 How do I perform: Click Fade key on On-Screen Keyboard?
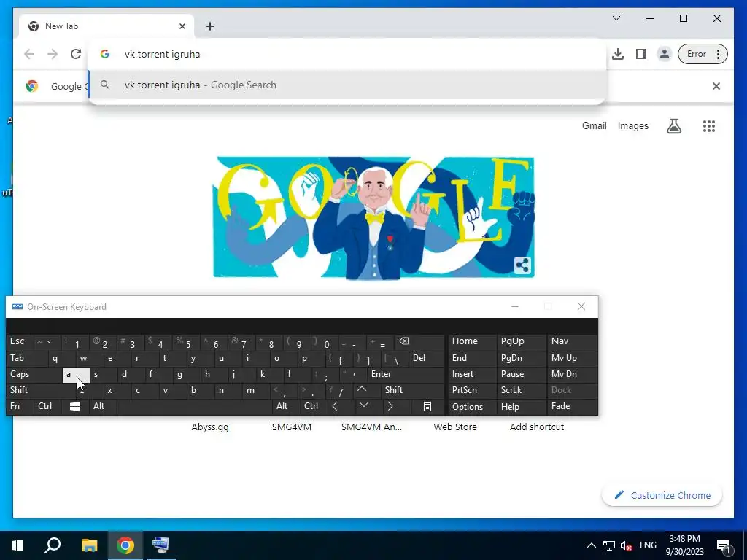point(572,406)
